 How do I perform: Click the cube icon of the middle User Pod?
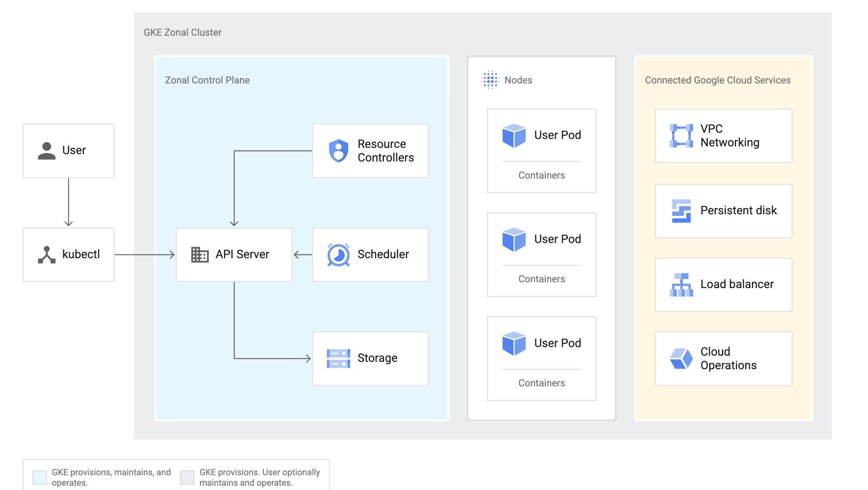(x=514, y=240)
